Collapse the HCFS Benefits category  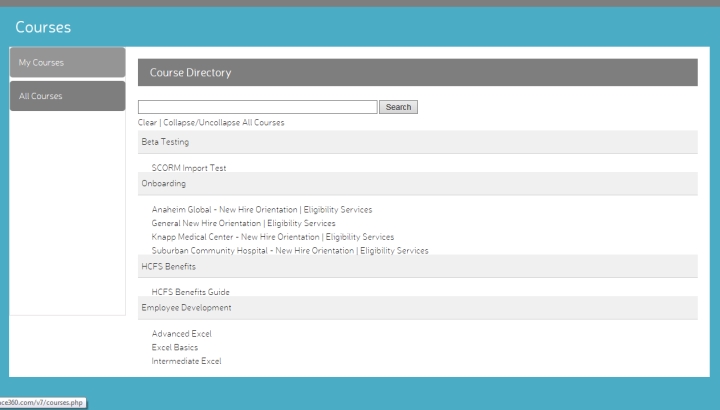coord(169,266)
